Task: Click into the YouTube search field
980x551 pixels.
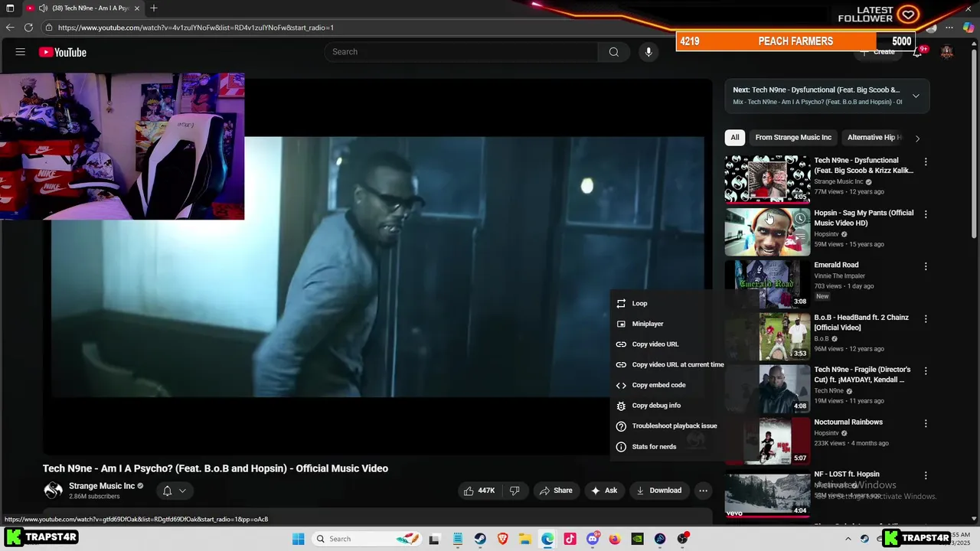Action: (x=461, y=52)
